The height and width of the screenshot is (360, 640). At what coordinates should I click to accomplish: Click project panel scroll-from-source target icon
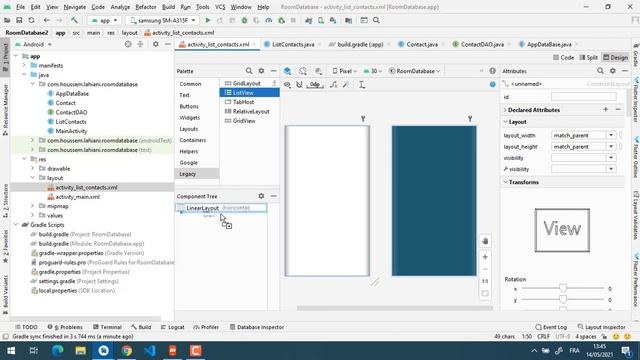point(128,44)
